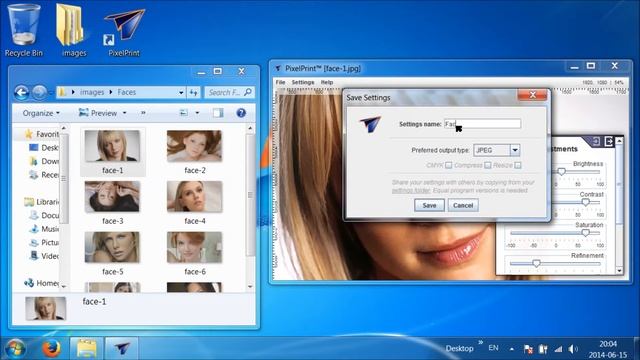Viewport: 640px width, 360px height.
Task: Open the Windows Start menu
Action: pyautogui.click(x=15, y=349)
